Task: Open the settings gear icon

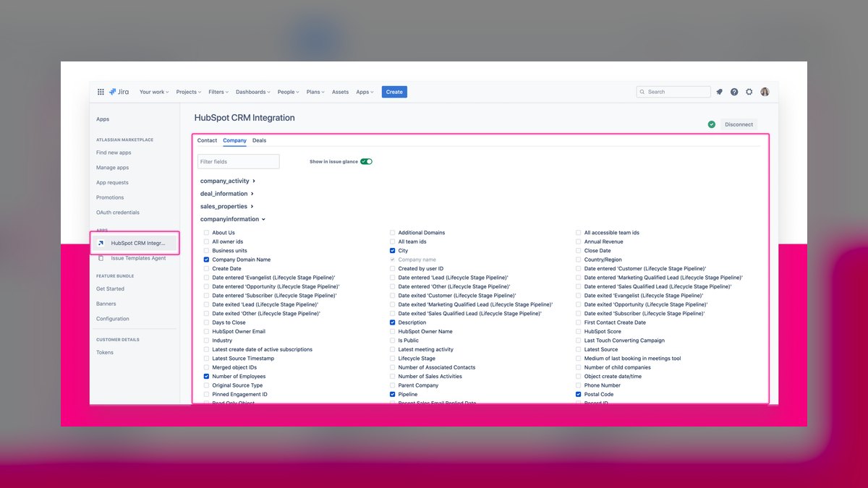Action: tap(749, 92)
